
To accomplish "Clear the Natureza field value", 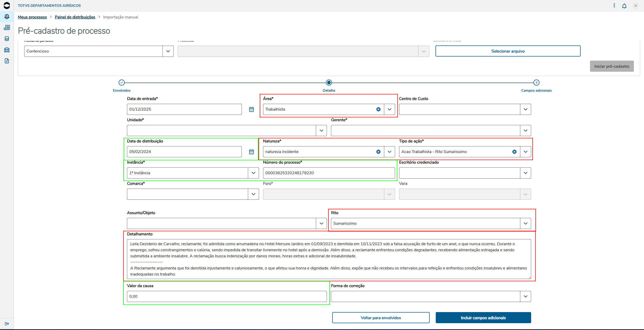I will 378,152.
